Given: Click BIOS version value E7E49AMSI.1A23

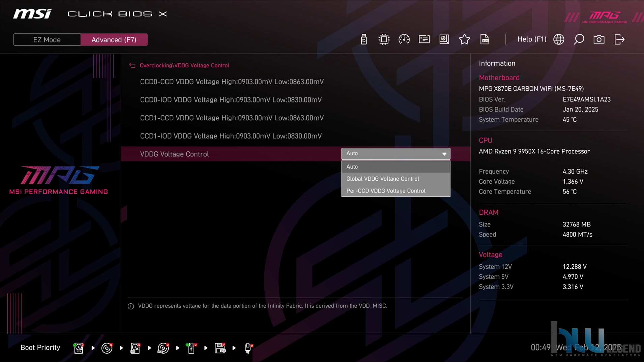Looking at the screenshot, I should point(586,99).
